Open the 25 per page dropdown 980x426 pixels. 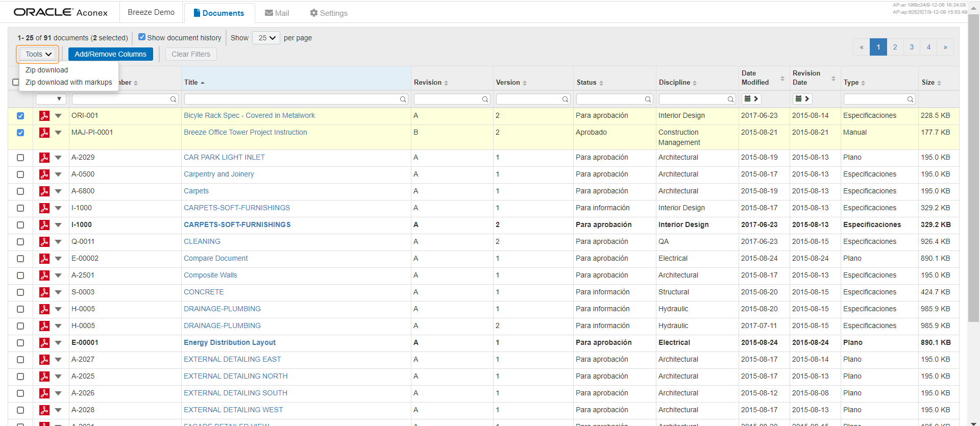pyautogui.click(x=266, y=38)
